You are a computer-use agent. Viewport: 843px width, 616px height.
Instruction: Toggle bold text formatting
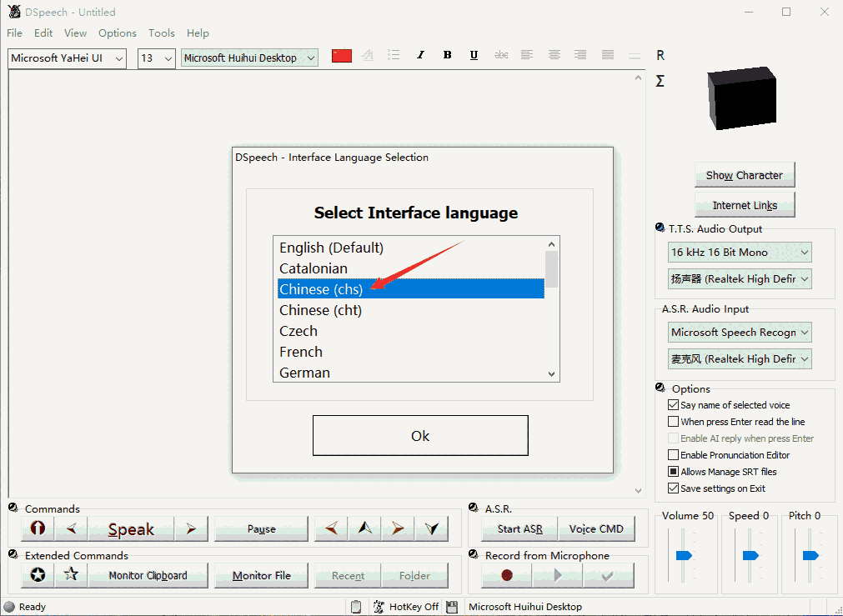447,55
